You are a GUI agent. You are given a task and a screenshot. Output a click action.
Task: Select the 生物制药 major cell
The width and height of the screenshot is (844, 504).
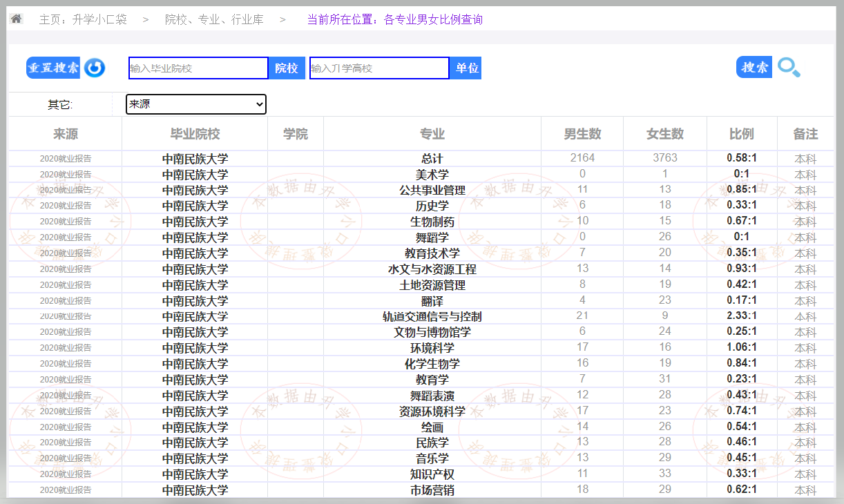coord(432,222)
